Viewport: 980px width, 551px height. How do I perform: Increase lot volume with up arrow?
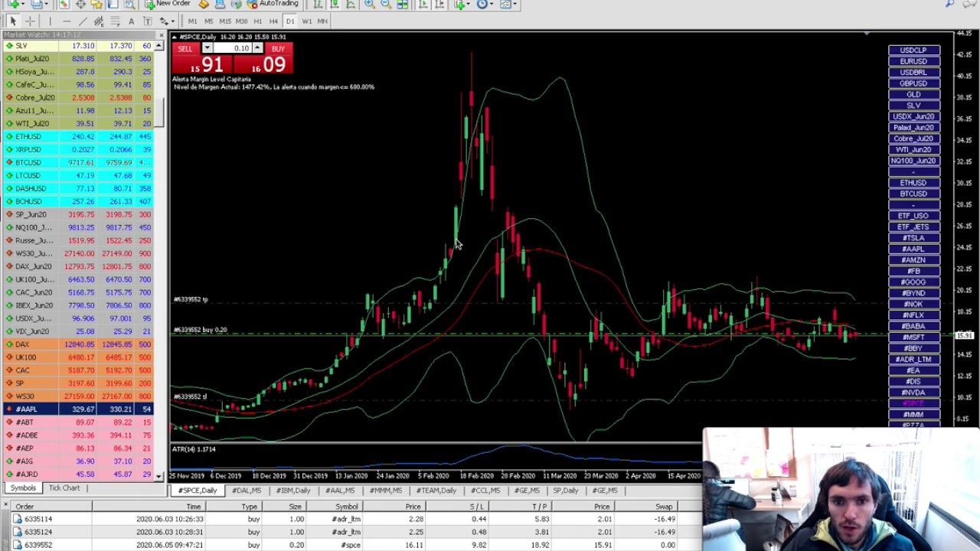258,49
